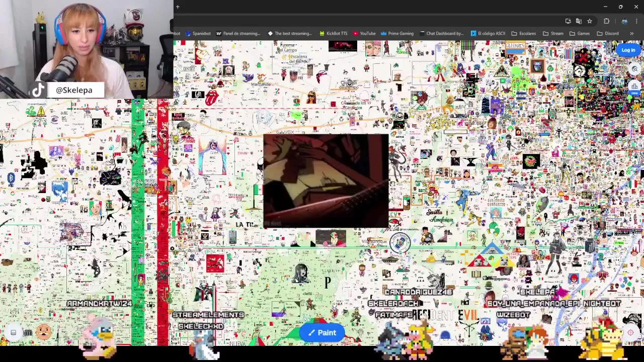The height and width of the screenshot is (362, 644).
Task: Click the SKELECHXD name label
Action: coord(201,326)
